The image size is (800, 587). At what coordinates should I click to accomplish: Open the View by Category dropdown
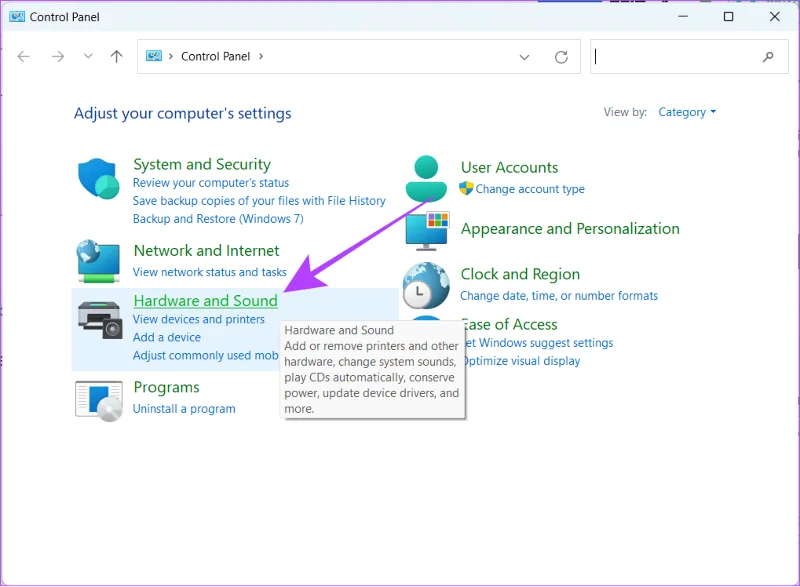(x=687, y=112)
